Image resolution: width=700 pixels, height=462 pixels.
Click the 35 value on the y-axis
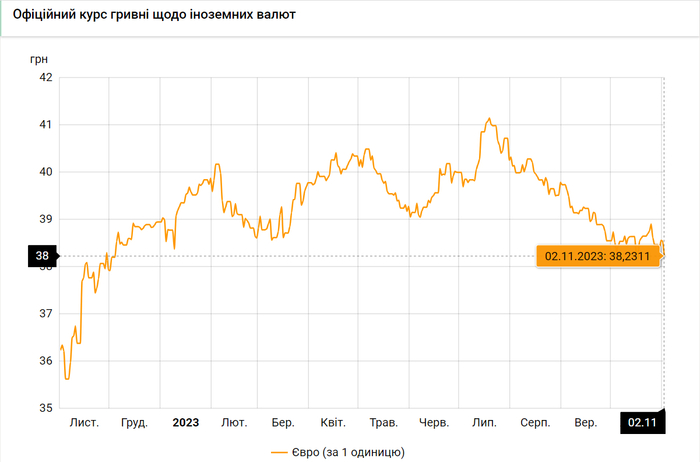[x=43, y=408]
